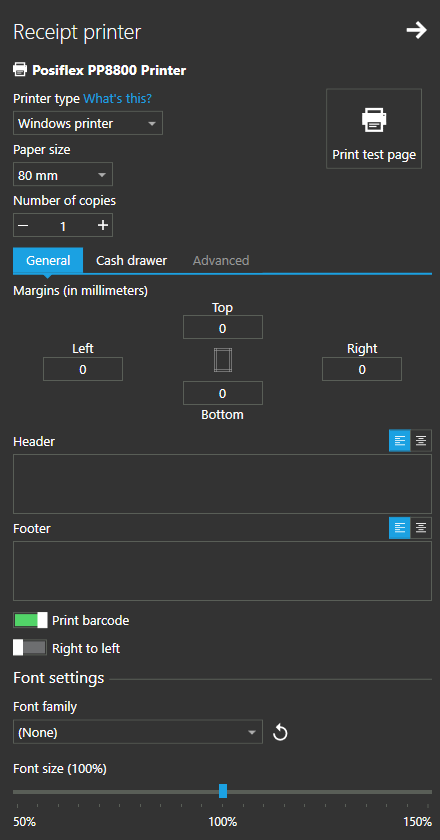Switch to the Cash drawer tab
This screenshot has width=440, height=840.
tap(131, 260)
